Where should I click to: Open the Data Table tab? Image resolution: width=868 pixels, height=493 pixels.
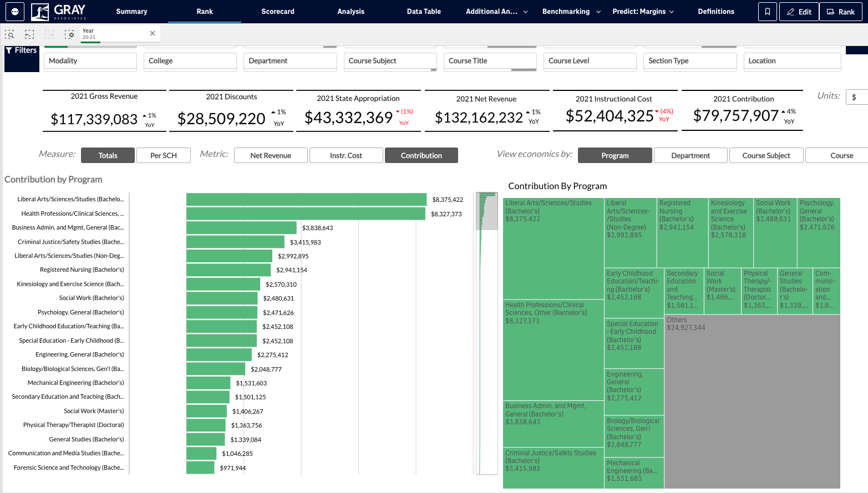[424, 11]
